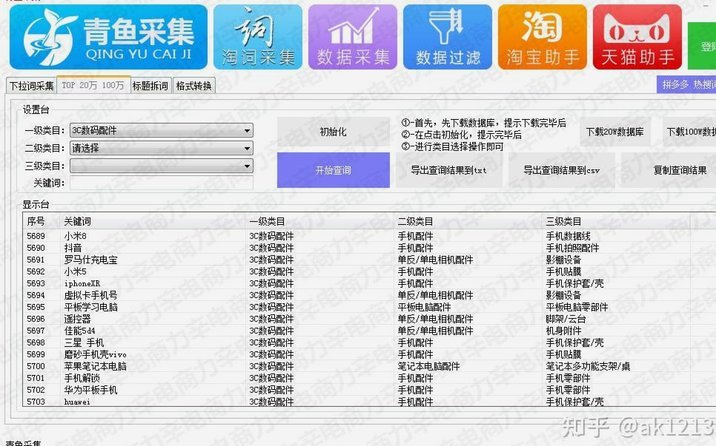Click the 关键词 column header

click(x=153, y=221)
